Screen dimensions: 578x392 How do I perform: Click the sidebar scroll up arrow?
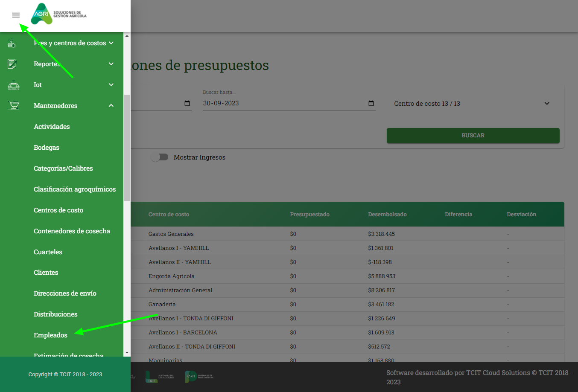pyautogui.click(x=127, y=36)
